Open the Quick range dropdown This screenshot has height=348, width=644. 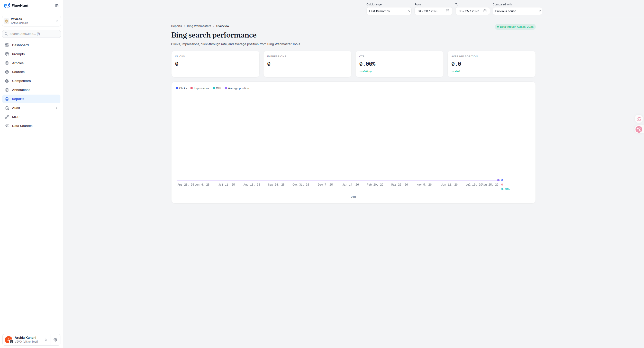(389, 11)
